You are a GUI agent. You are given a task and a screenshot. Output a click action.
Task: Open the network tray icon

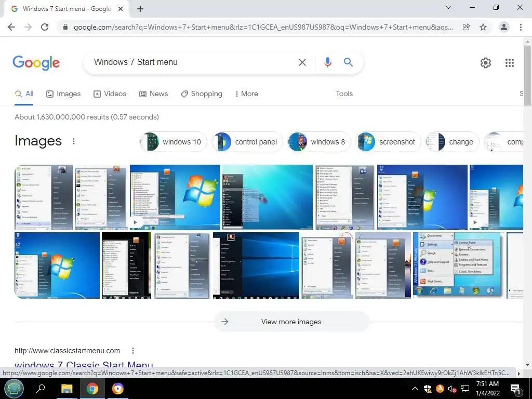(465, 389)
